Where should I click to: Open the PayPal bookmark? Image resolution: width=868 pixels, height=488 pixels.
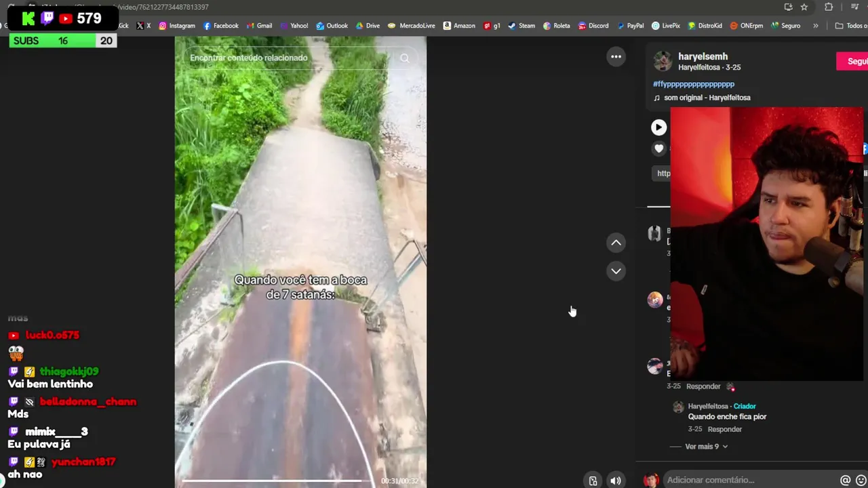point(630,26)
